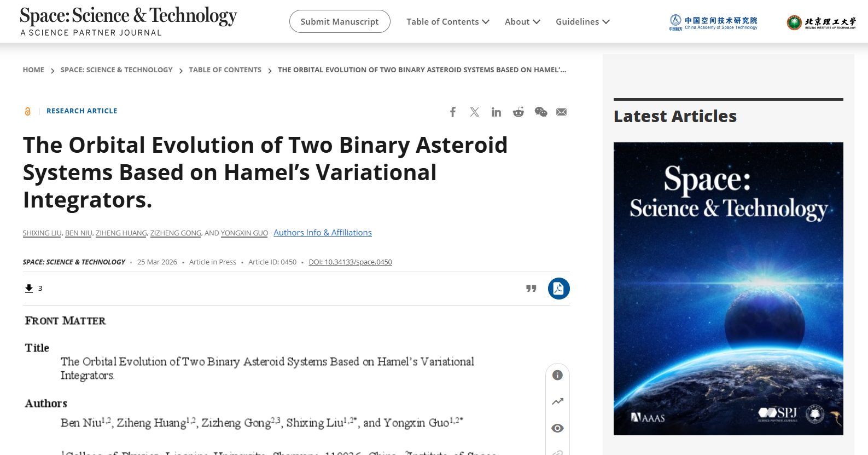The image size is (868, 455).
Task: Open the Guidelines dropdown menu
Action: [x=582, y=22]
